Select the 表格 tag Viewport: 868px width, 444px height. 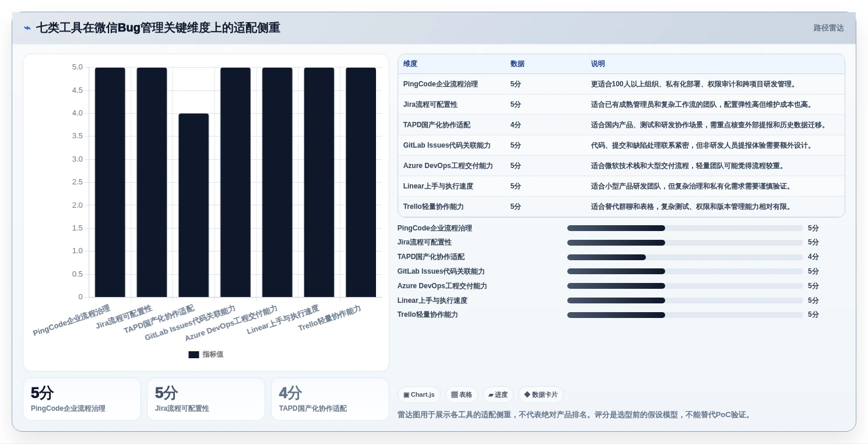(x=462, y=395)
